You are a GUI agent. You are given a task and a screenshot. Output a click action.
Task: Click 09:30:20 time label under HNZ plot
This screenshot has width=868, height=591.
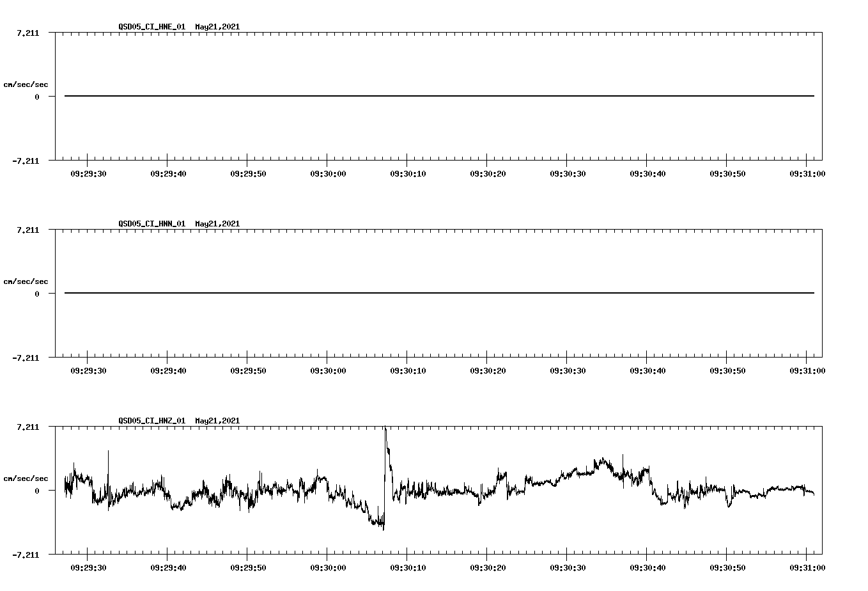pyautogui.click(x=488, y=567)
